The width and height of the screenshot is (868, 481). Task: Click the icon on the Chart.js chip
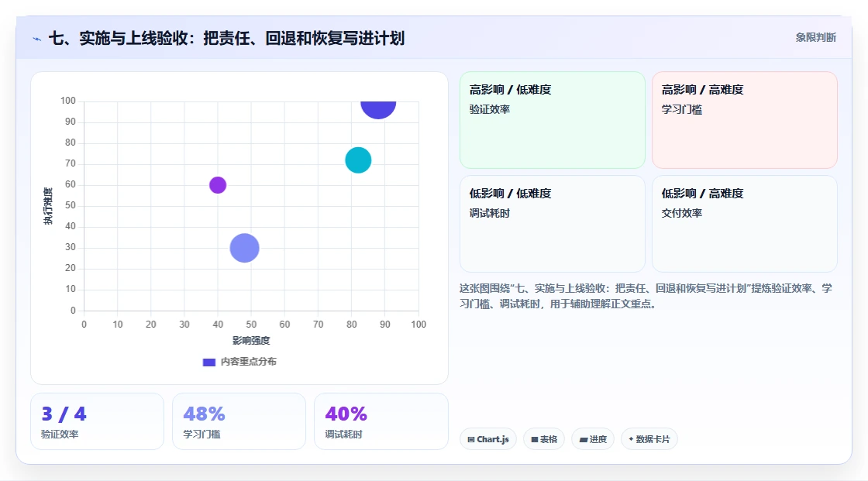(x=471, y=439)
